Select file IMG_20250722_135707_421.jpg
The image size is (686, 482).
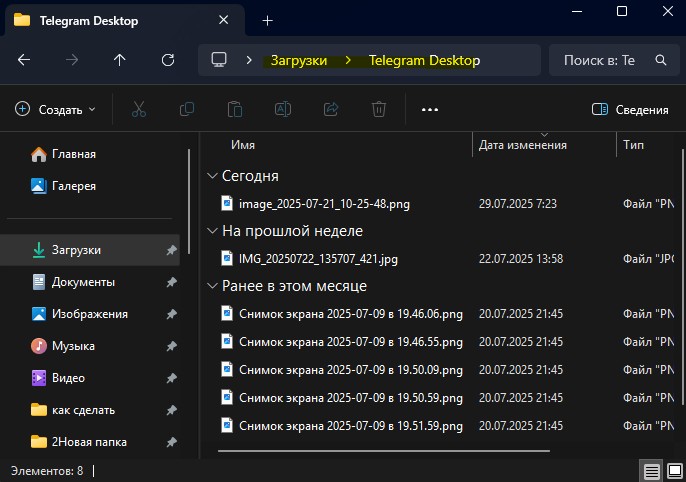pos(318,259)
